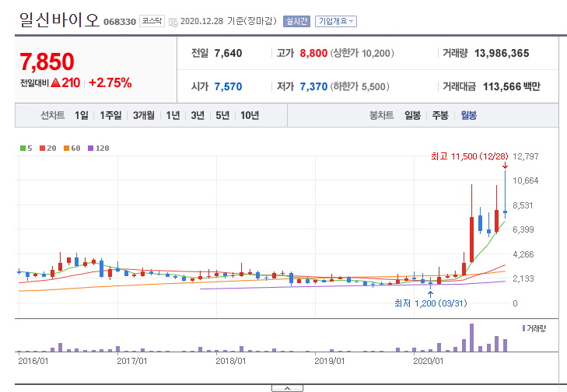Viewport: 567px width, 392px height.
Task: Open the 기업개요 dropdown
Action: click(335, 21)
